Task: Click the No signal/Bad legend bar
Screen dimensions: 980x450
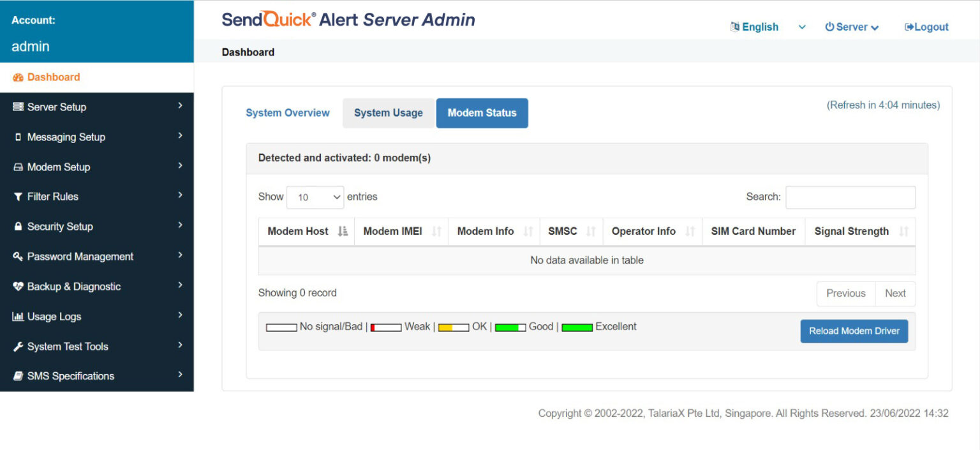Action: [281, 327]
